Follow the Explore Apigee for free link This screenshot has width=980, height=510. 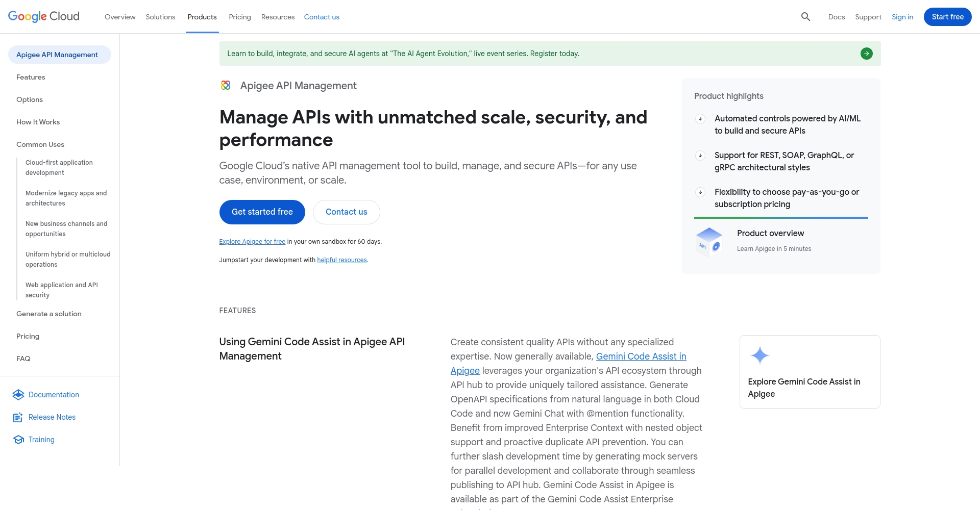pyautogui.click(x=252, y=242)
